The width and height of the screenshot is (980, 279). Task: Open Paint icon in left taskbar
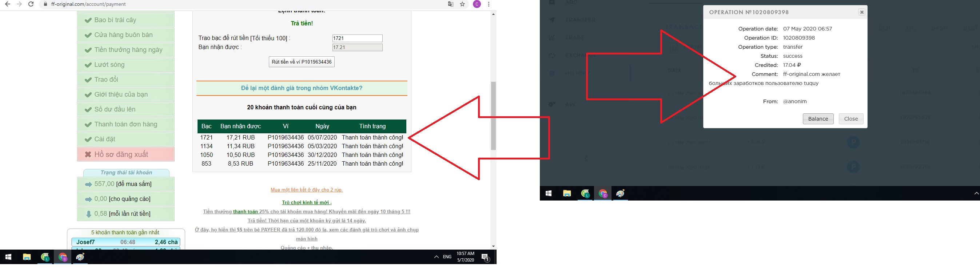click(x=80, y=257)
